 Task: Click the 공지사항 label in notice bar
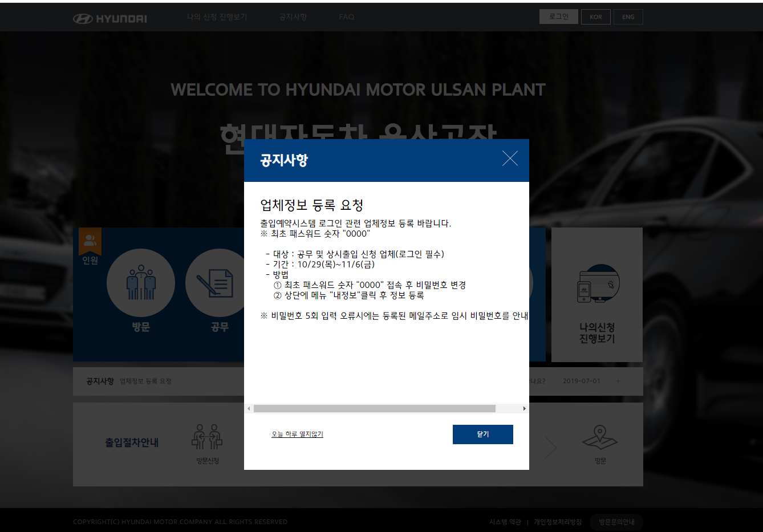click(x=100, y=381)
